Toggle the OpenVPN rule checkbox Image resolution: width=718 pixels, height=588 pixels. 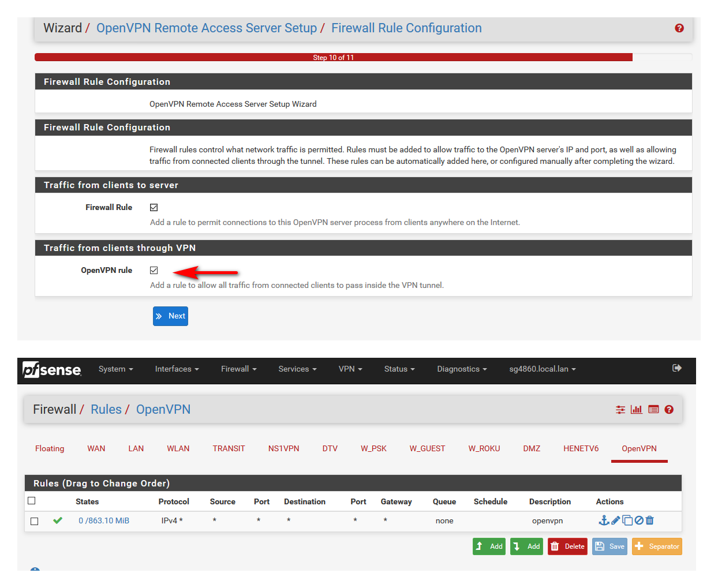[x=154, y=271]
